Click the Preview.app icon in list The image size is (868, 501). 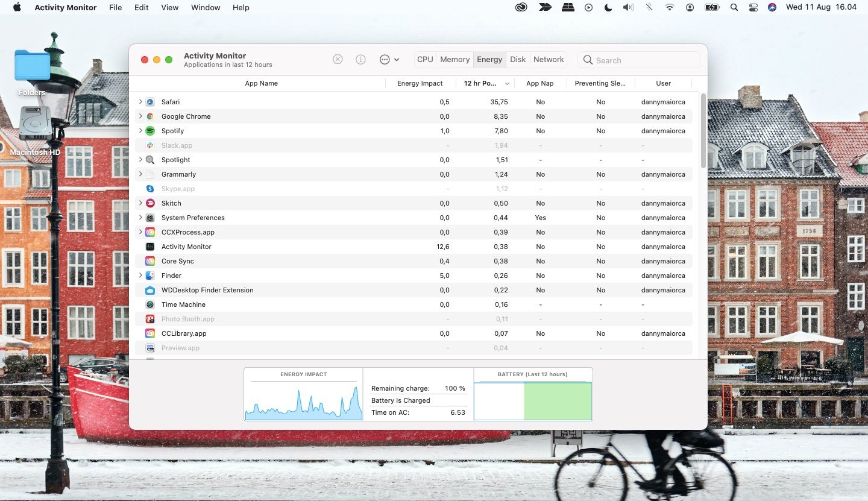pos(150,348)
